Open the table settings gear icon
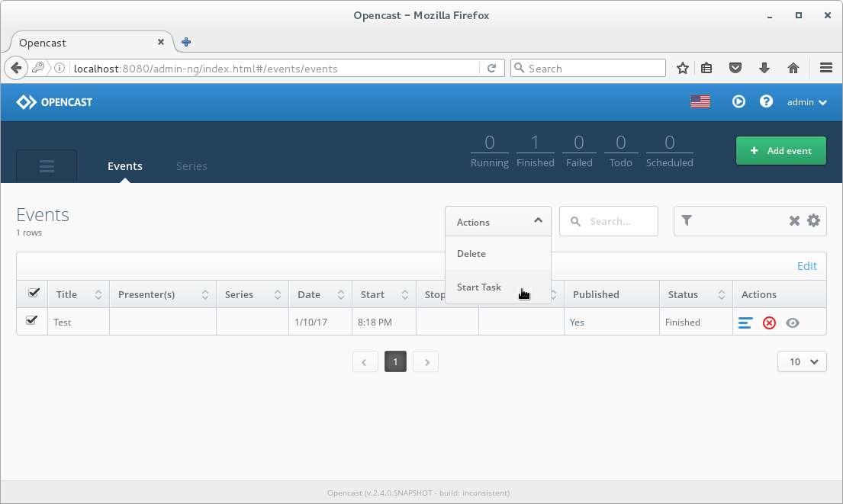843x504 pixels. coord(813,220)
